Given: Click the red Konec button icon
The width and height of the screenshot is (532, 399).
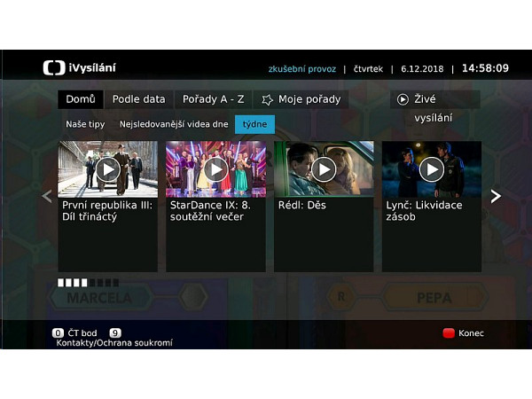Looking at the screenshot, I should [449, 333].
